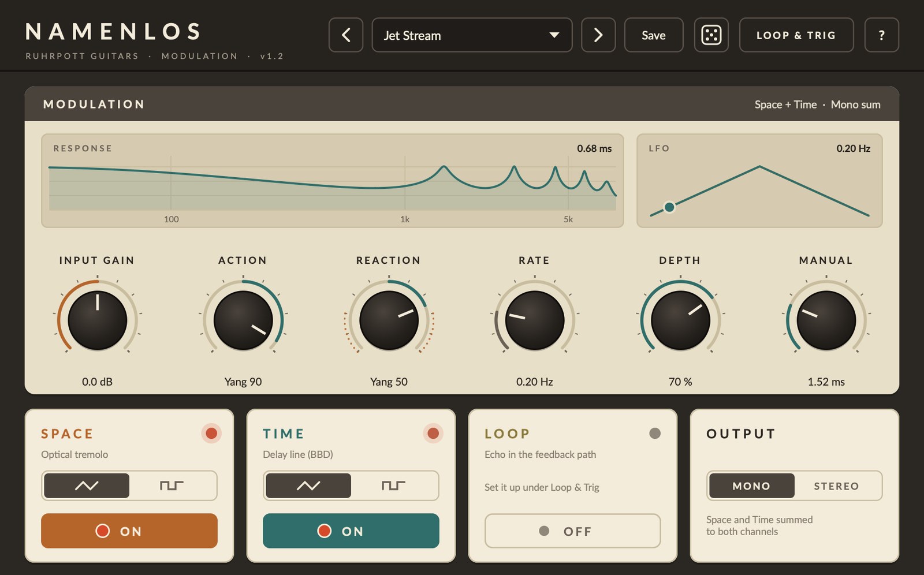Turn off the Space ON button

point(129,531)
